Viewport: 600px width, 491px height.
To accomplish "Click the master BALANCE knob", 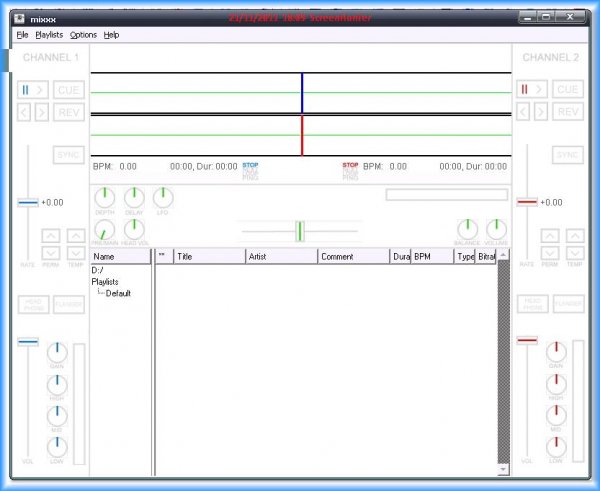I will (467, 229).
